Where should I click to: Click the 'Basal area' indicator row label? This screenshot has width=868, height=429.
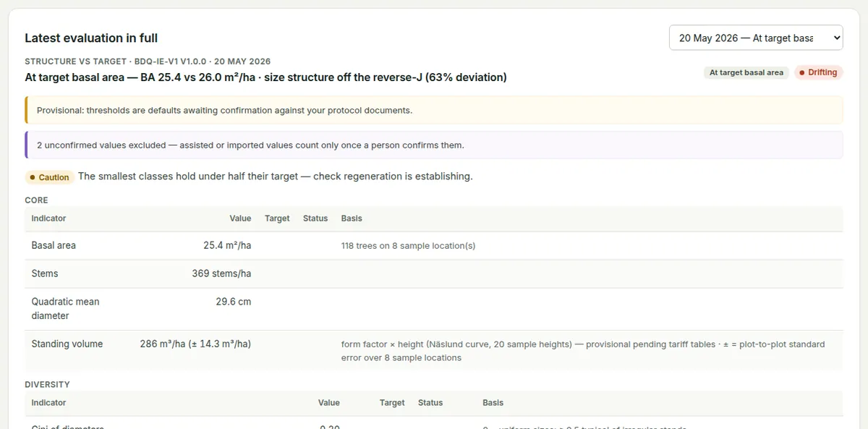54,246
